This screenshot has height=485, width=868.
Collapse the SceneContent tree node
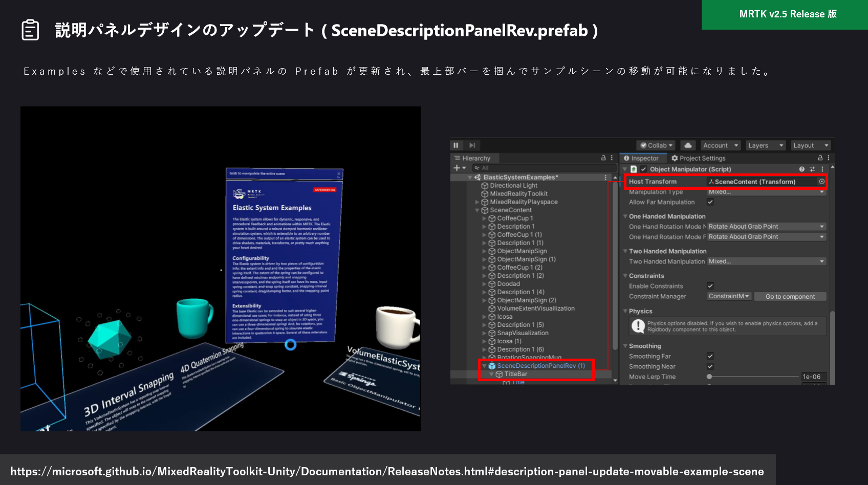[x=478, y=210]
